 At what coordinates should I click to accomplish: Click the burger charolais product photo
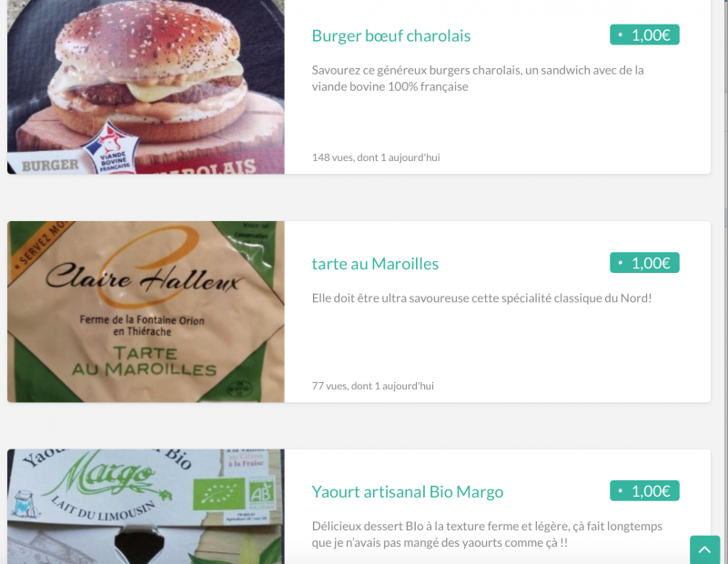point(146,86)
